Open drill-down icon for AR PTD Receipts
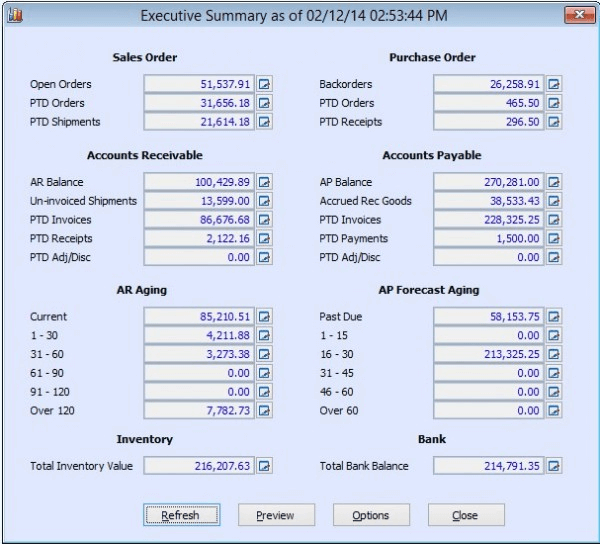Screen dimensions: 600x544 [264, 238]
